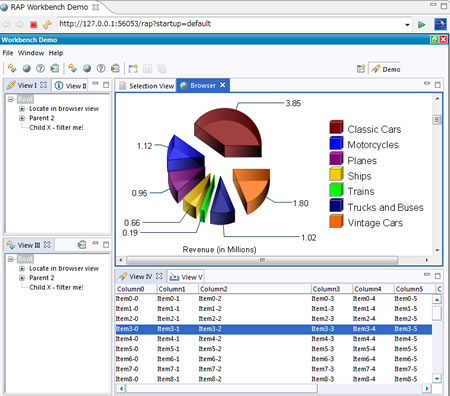Expand Parent 2 in View I tree
Screen dimensions: 450x396
pos(22,118)
